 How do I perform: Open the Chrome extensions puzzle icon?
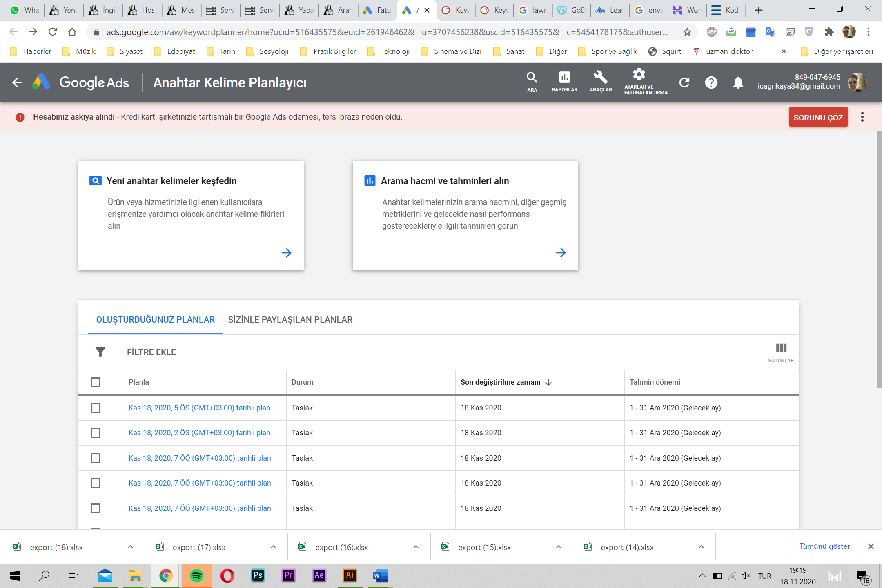point(829,32)
